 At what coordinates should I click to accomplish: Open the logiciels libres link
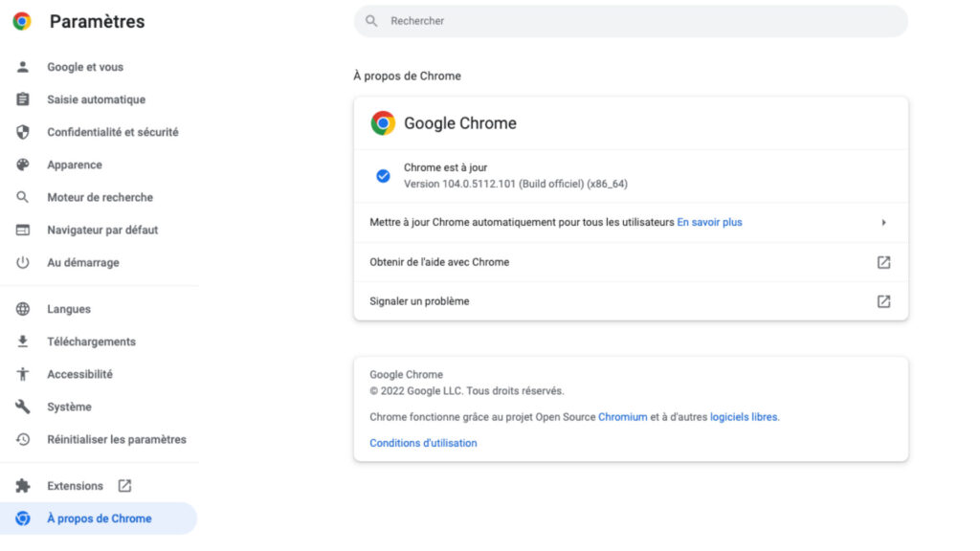click(744, 417)
